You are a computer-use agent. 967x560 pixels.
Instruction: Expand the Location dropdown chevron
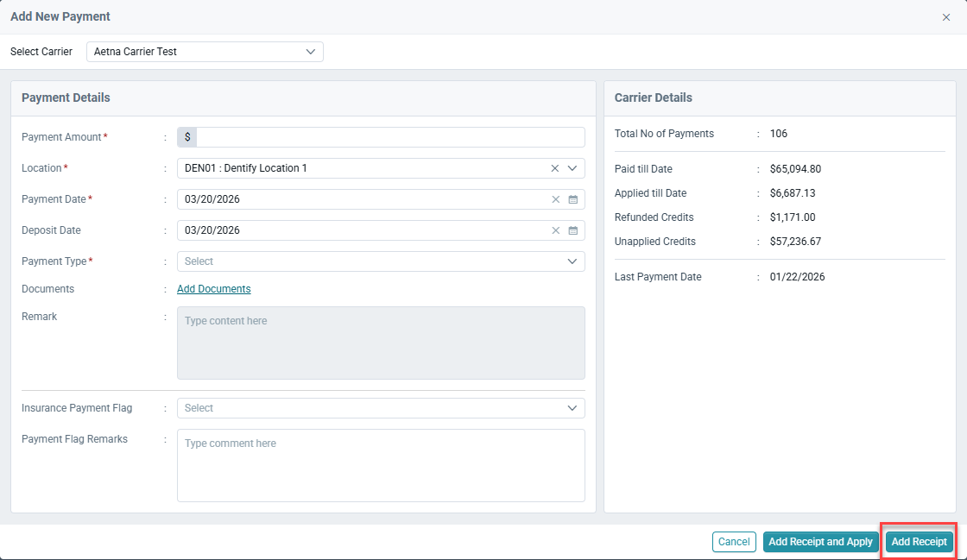pyautogui.click(x=572, y=168)
